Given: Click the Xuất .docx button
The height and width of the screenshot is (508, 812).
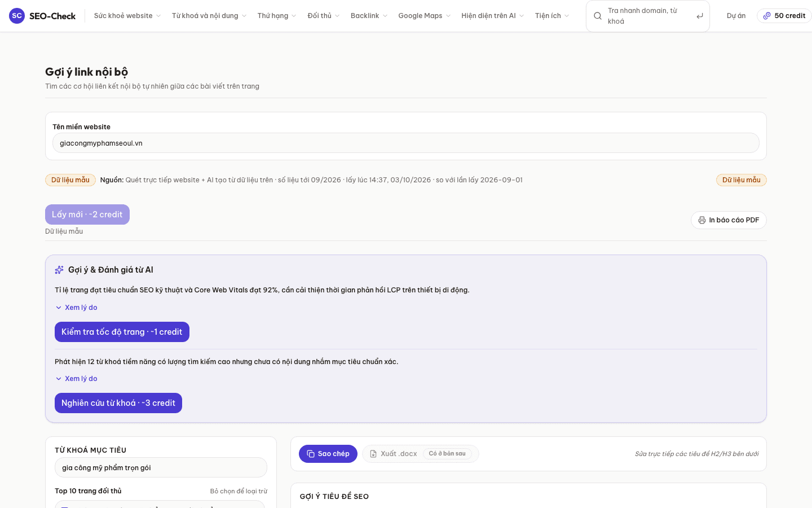Looking at the screenshot, I should point(420,454).
